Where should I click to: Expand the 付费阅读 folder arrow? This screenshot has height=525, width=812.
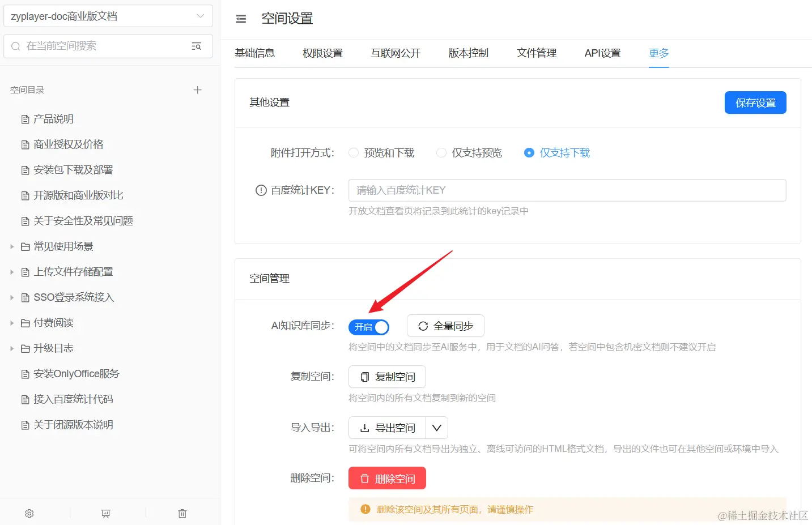12,323
